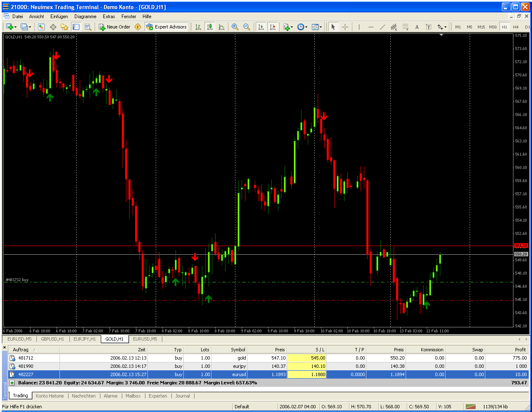Open the new chart dropdown
This screenshot has height=412, width=532.
tap(11, 27)
